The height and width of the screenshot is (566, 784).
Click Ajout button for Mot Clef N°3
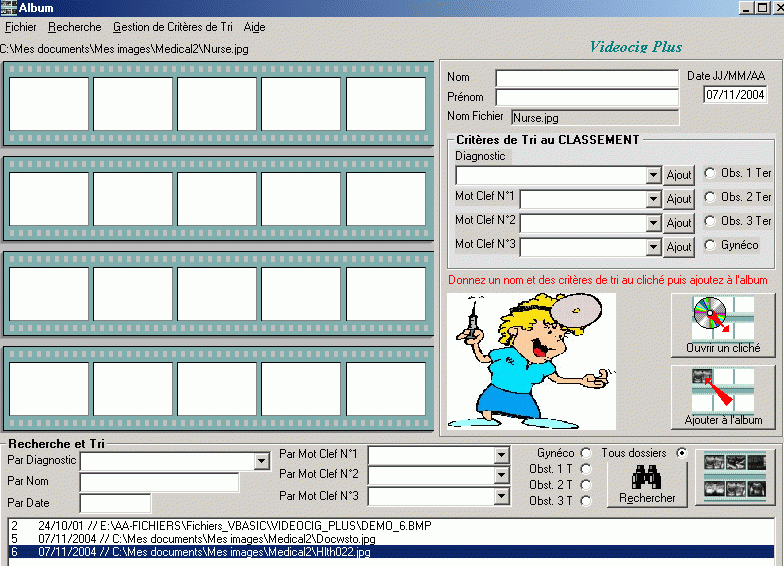679,247
